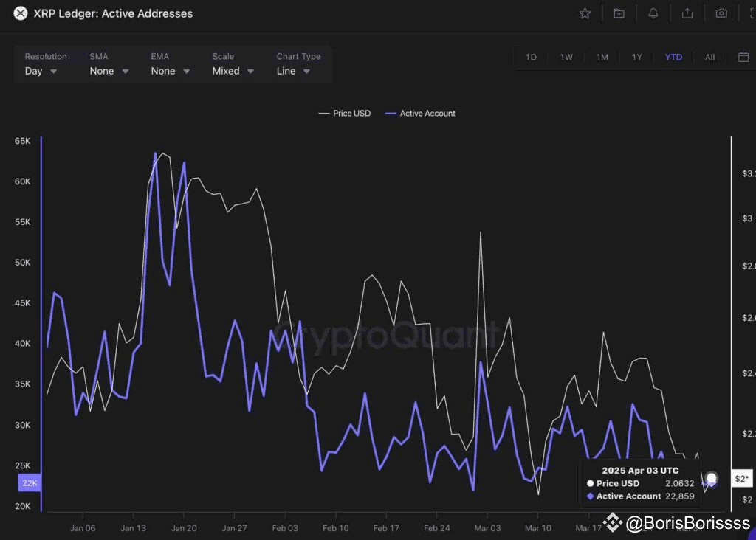The image size is (756, 540).
Task: Open the Resolution Day dropdown
Action: point(41,71)
